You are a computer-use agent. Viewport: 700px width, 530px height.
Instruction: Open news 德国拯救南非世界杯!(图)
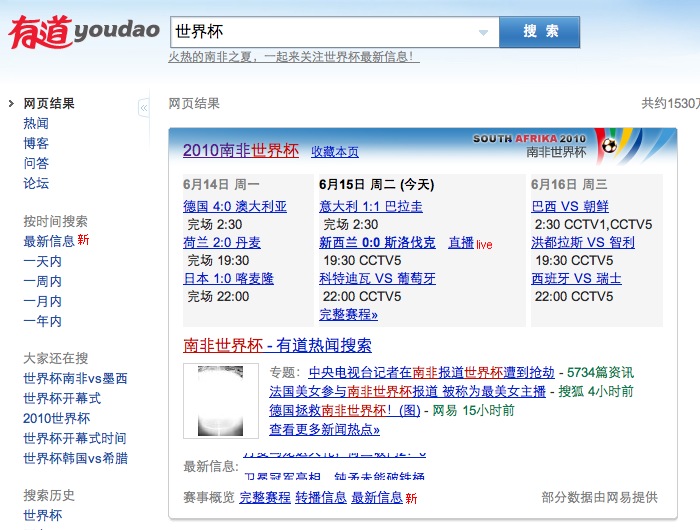(x=345, y=410)
